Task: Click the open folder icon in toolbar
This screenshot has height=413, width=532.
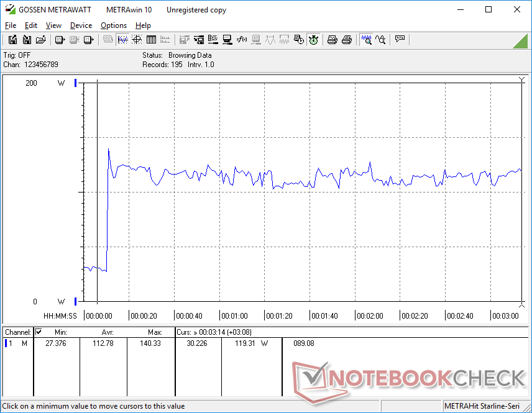Action: [x=41, y=40]
